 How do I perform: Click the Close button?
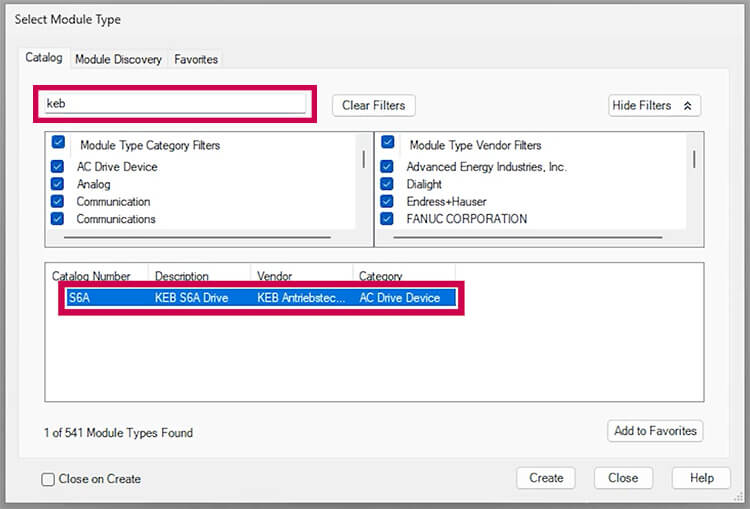(x=623, y=478)
